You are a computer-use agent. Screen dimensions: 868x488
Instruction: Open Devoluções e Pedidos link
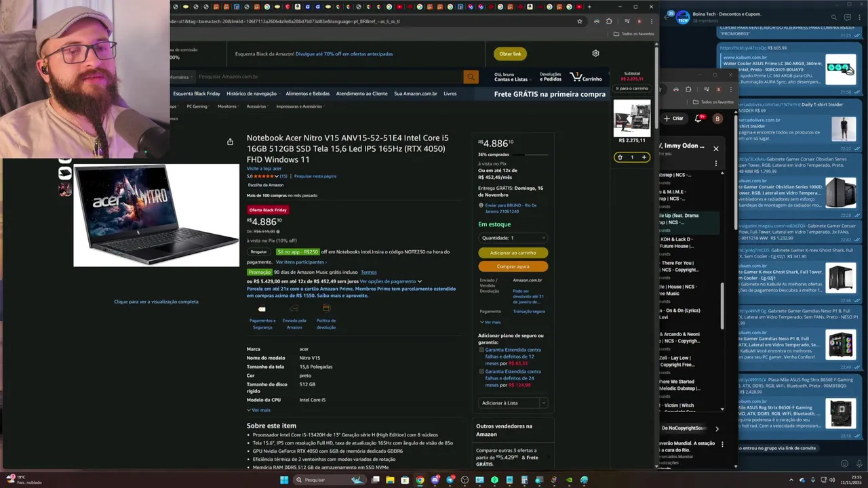(x=550, y=77)
